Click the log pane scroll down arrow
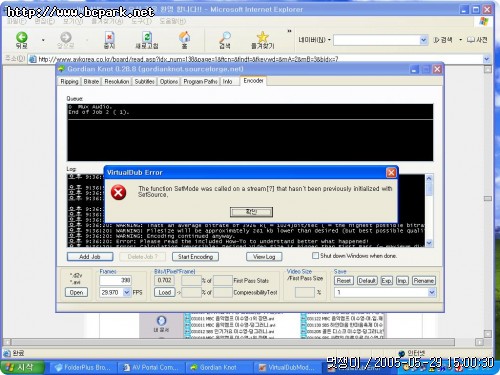This screenshot has height=375, width=500. click(x=429, y=243)
